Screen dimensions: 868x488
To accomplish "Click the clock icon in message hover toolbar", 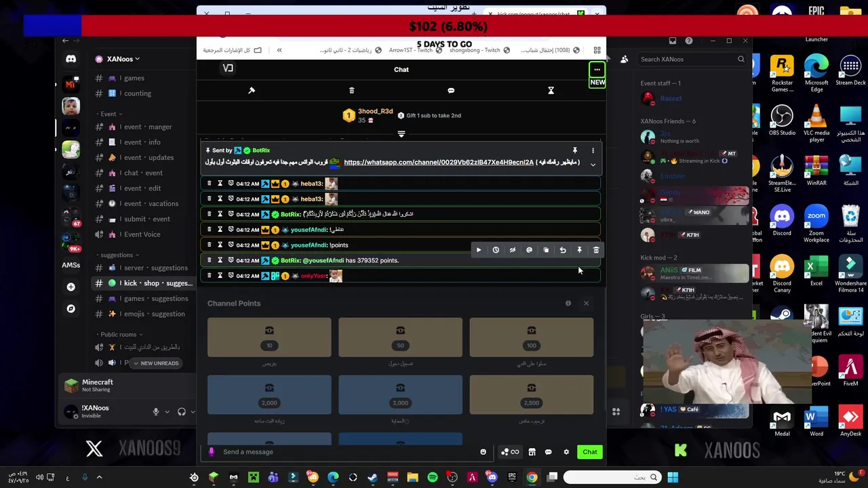I will click(x=496, y=250).
